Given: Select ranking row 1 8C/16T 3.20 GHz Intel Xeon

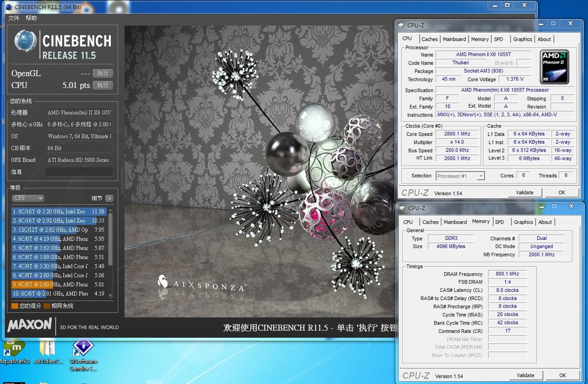Looking at the screenshot, I should pos(59,212).
